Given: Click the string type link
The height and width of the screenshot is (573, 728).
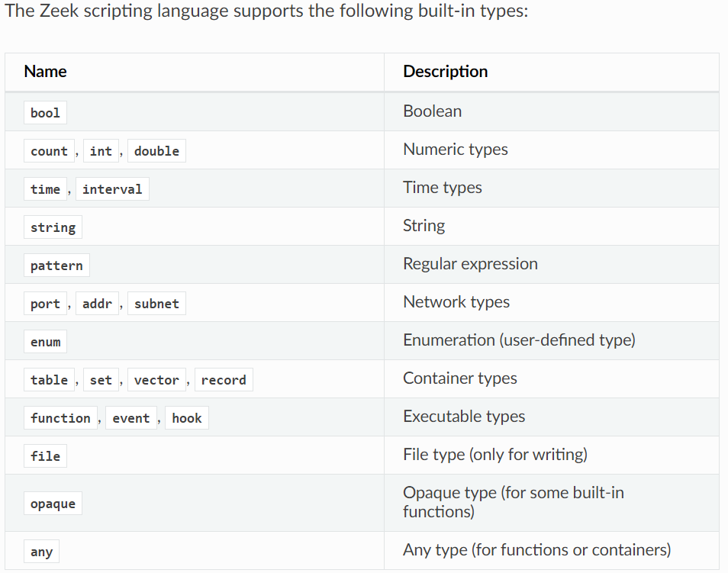Looking at the screenshot, I should tap(53, 227).
